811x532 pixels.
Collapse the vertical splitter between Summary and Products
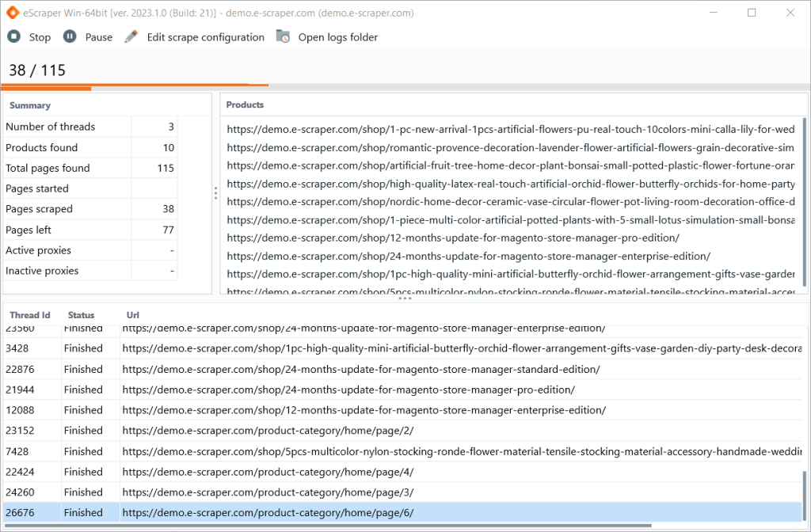[x=215, y=193]
